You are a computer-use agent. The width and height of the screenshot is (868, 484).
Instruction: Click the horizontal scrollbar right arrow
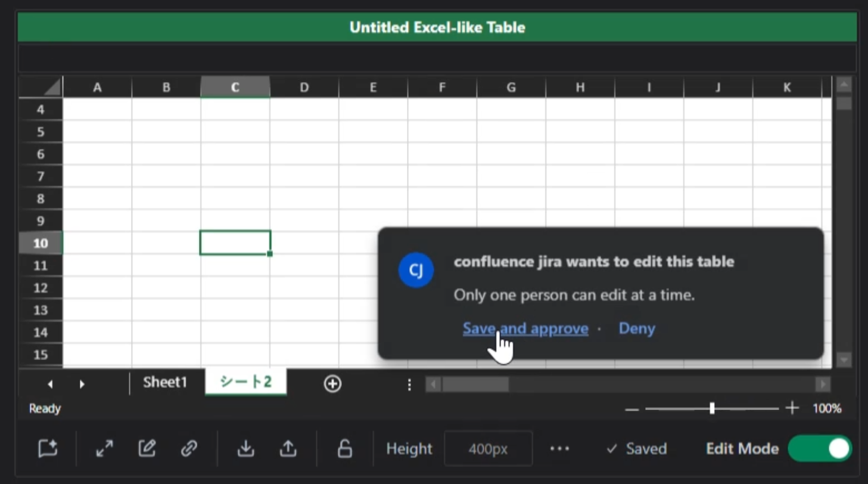(823, 384)
